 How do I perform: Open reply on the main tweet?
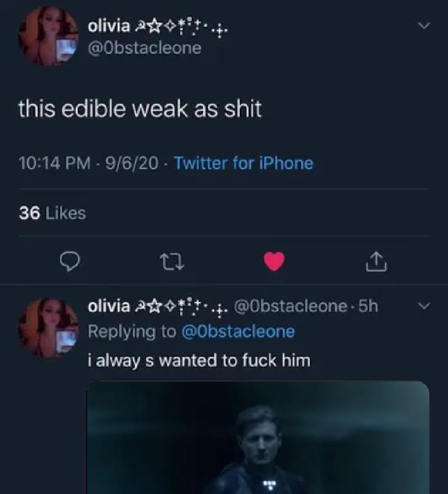click(x=70, y=262)
